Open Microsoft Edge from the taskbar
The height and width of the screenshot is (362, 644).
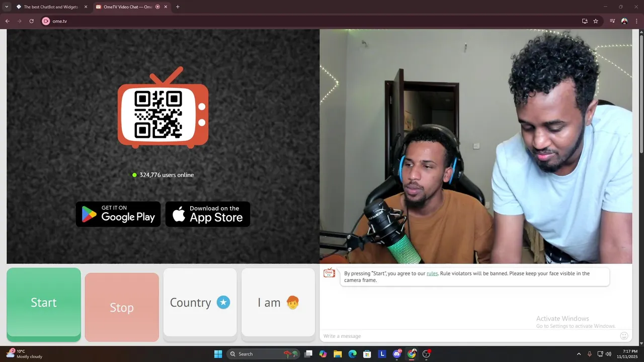353,354
